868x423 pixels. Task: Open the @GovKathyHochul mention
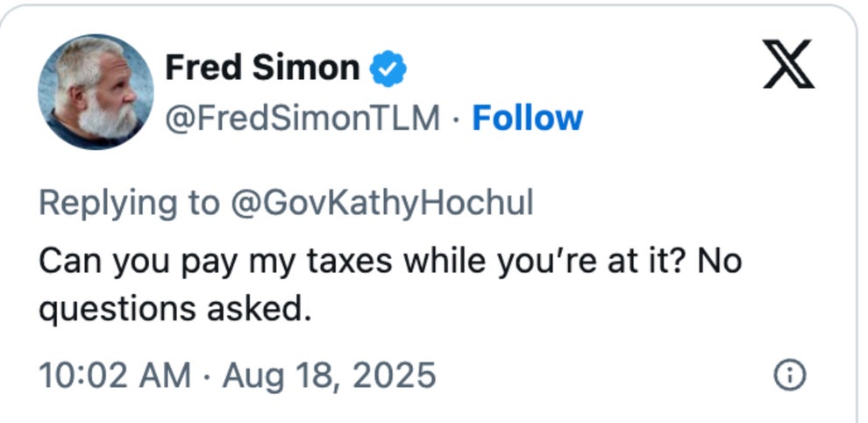click(381, 203)
